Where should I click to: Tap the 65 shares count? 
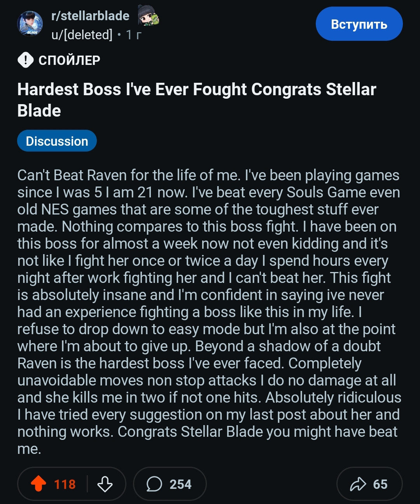pos(380,484)
